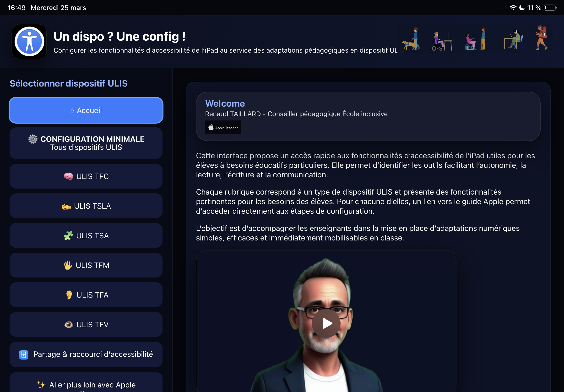Image resolution: width=564 pixels, height=392 pixels.
Task: Select the Accueil menu item
Action: coord(86,110)
